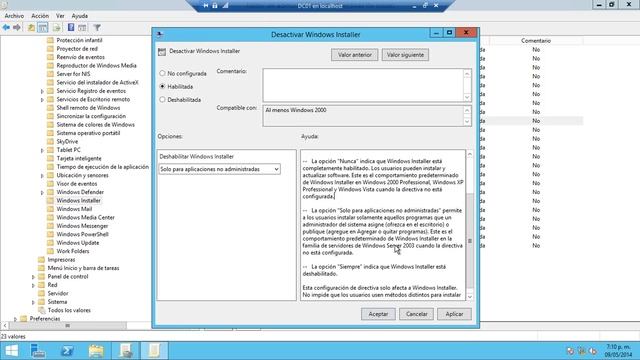The height and width of the screenshot is (360, 640).
Task: Click the Valor anterior button
Action: tap(355, 55)
